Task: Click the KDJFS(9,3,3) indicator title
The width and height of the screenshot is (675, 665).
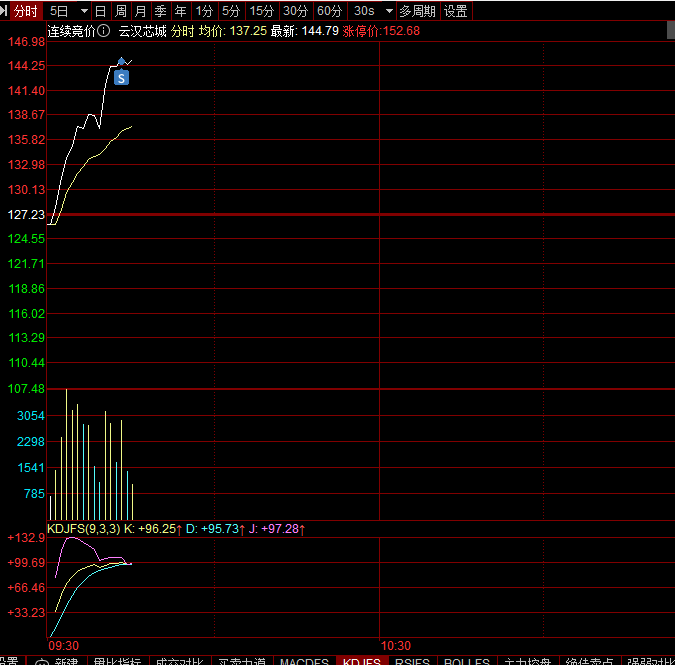Action: 84,529
